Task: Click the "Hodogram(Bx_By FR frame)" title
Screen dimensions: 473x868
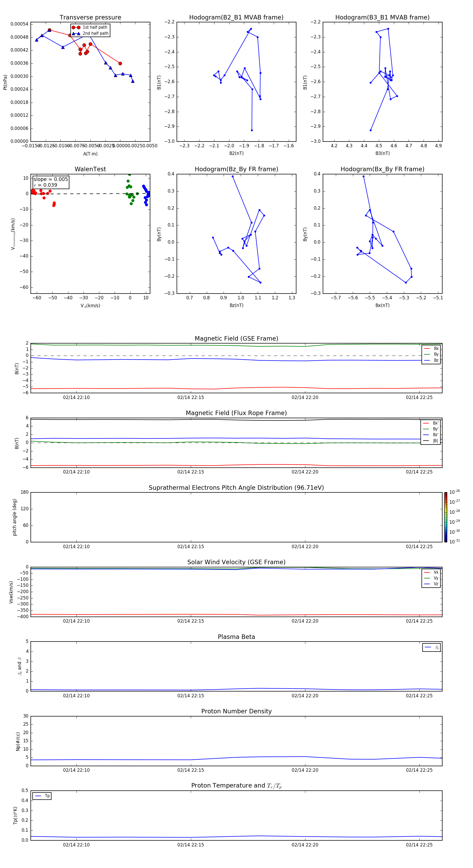Action: [x=382, y=169]
